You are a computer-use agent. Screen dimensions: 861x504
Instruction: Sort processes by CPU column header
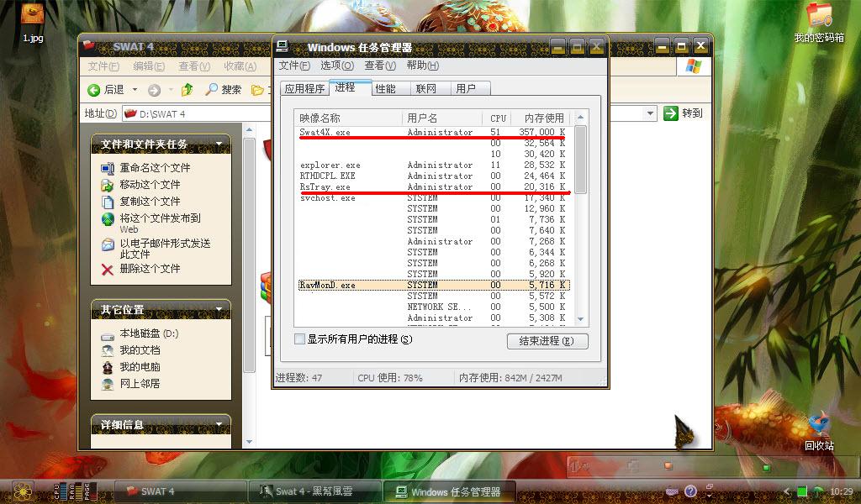coord(498,118)
